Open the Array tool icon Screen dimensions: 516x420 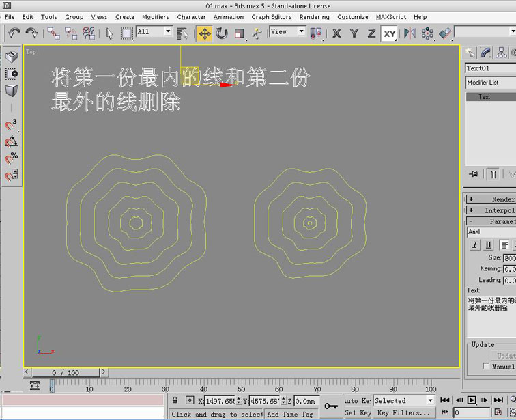point(427,33)
